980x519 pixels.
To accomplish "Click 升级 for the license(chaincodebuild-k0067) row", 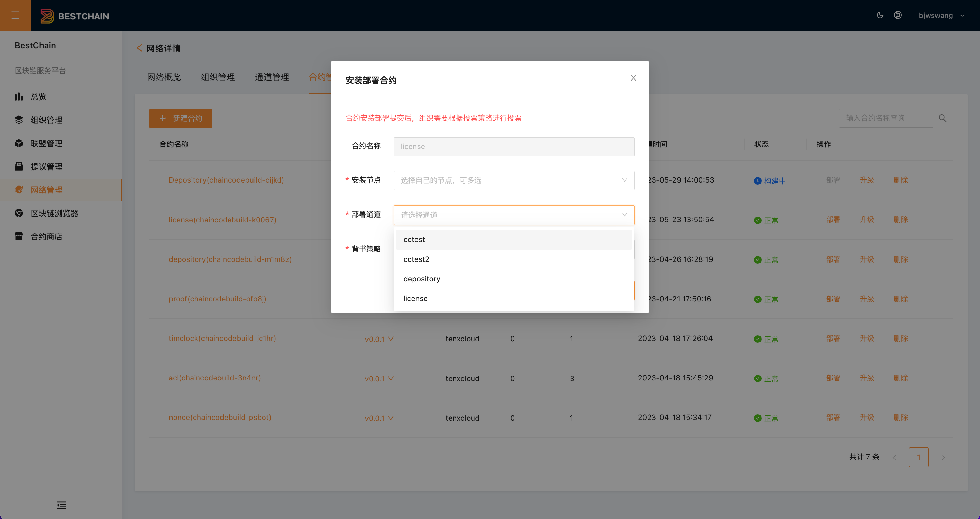I will (x=867, y=220).
